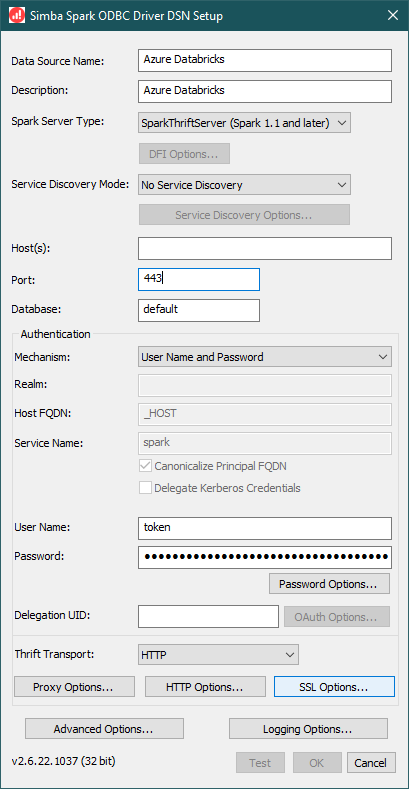The height and width of the screenshot is (789, 409).
Task: Click the DFI Options button
Action: [184, 154]
